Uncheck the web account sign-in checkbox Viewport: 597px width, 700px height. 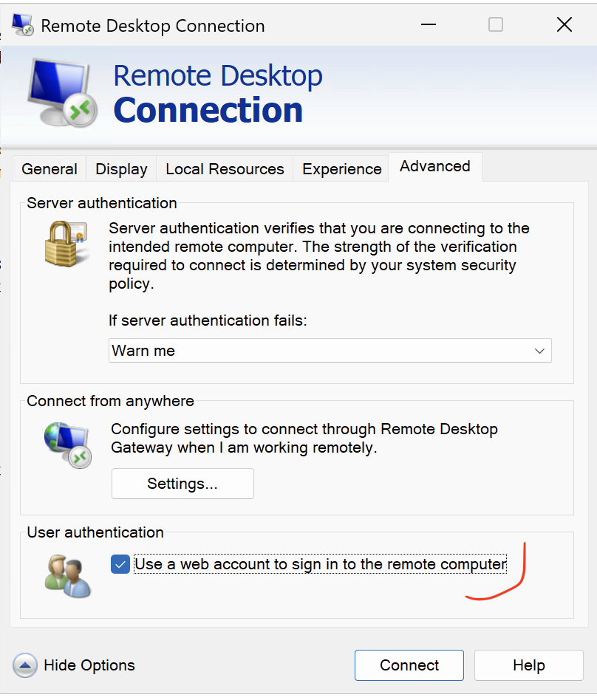(120, 565)
